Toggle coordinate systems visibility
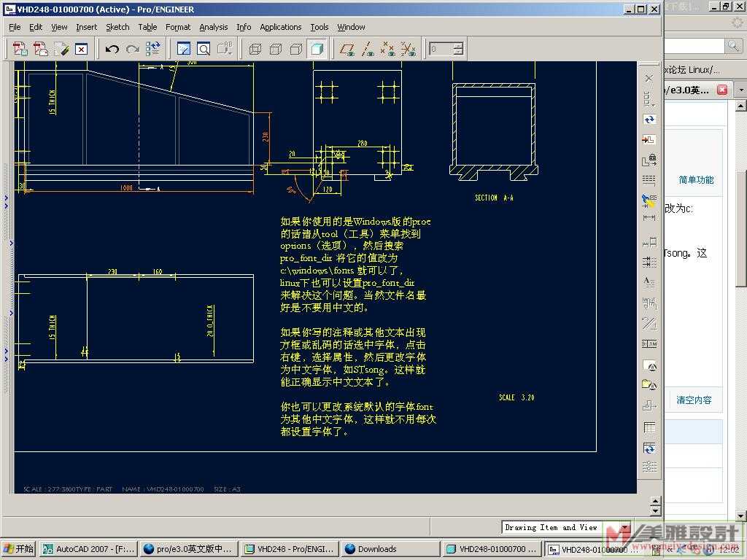The height and width of the screenshot is (560, 747). coord(409,49)
